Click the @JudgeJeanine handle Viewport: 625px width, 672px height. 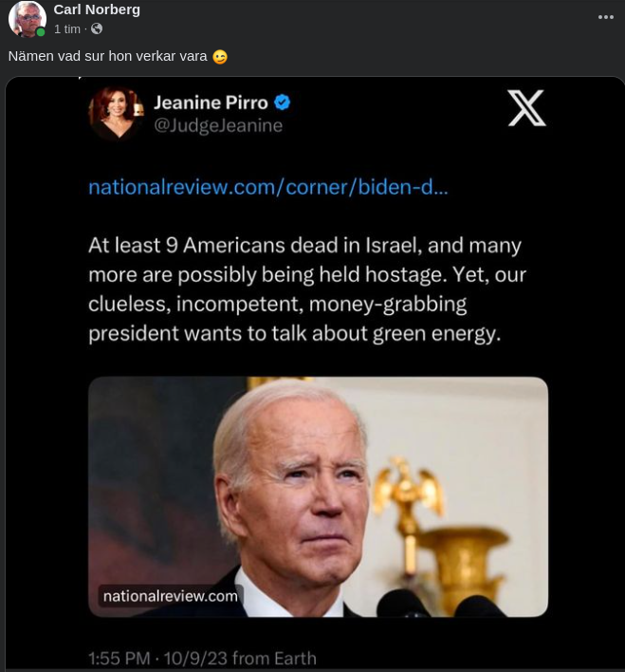(217, 125)
